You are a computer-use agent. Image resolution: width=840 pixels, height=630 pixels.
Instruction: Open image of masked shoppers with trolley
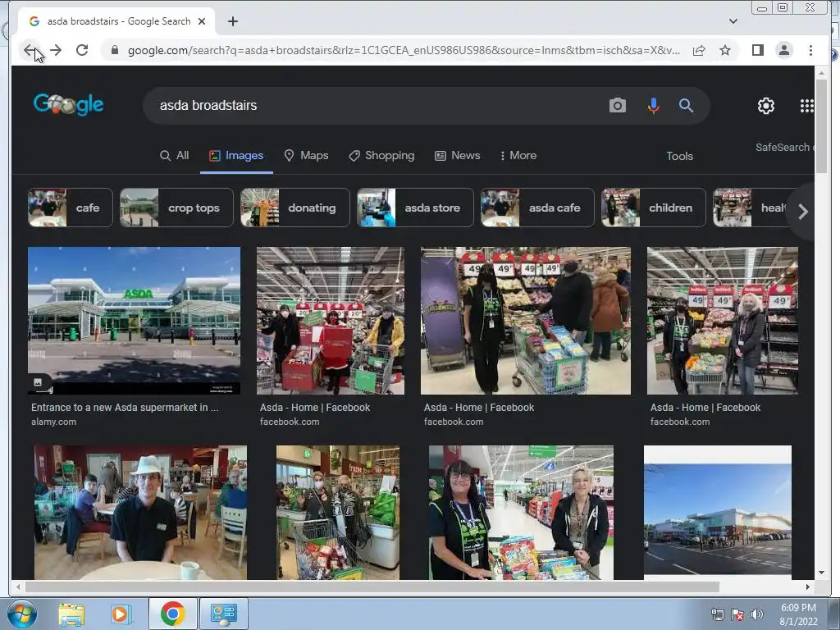(x=337, y=512)
